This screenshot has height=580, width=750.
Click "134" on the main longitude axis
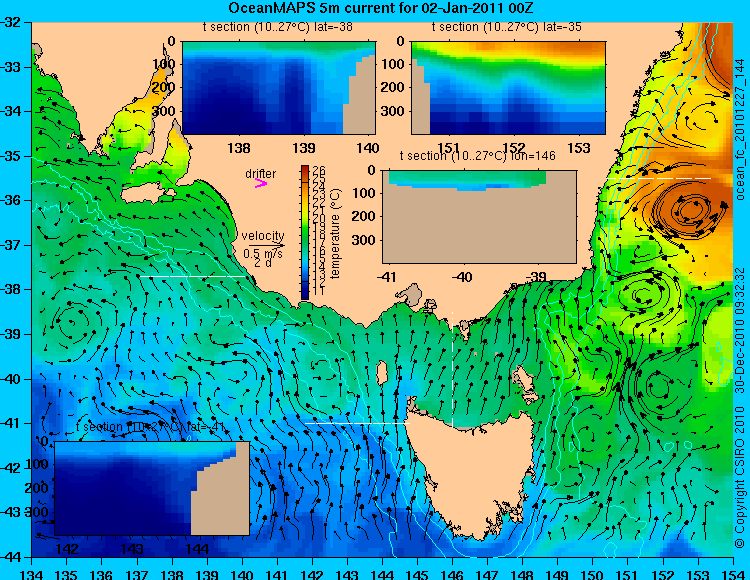pos(32,574)
